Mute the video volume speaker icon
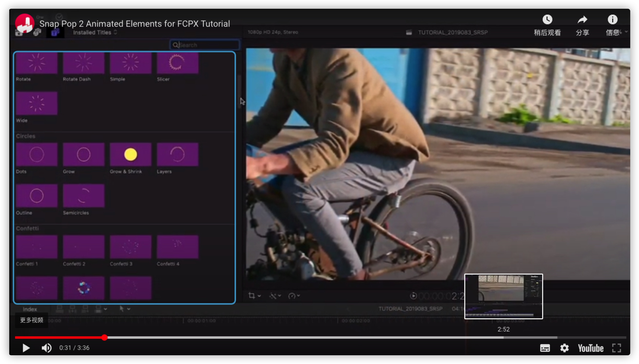This screenshot has height=364, width=639. coord(46,348)
